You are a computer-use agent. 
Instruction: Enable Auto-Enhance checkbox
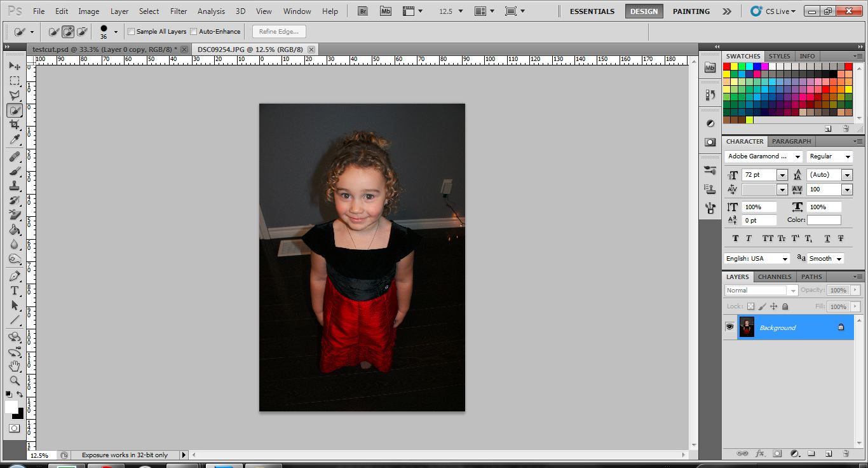tap(194, 31)
